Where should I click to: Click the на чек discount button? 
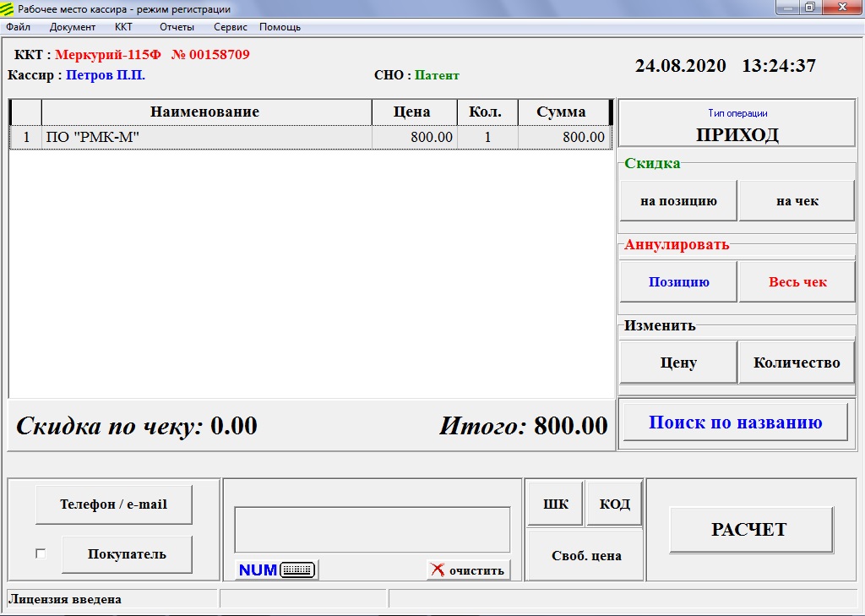[797, 201]
